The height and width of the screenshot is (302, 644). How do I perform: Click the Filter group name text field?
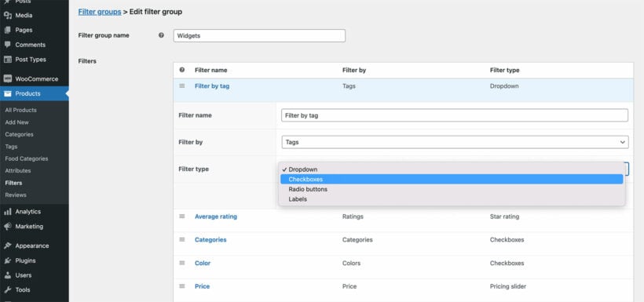click(259, 36)
